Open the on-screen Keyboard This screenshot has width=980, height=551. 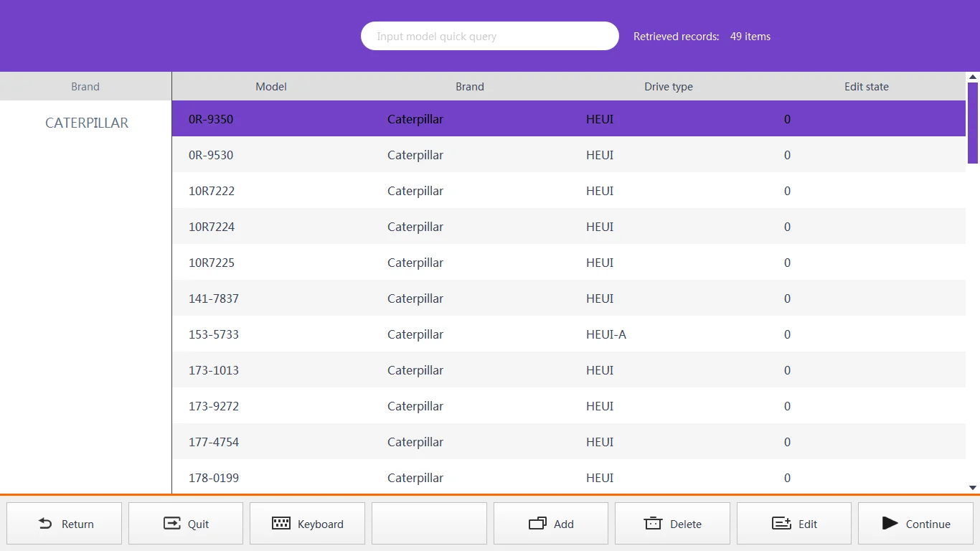coord(308,524)
